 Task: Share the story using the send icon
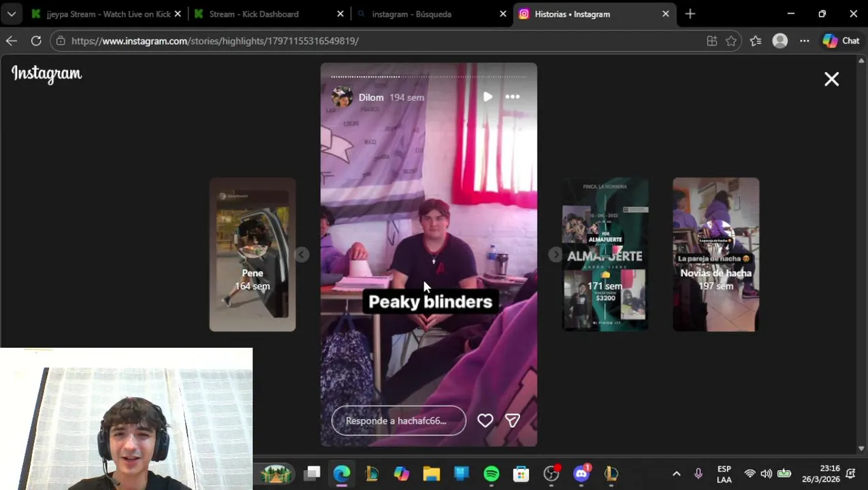click(x=513, y=421)
